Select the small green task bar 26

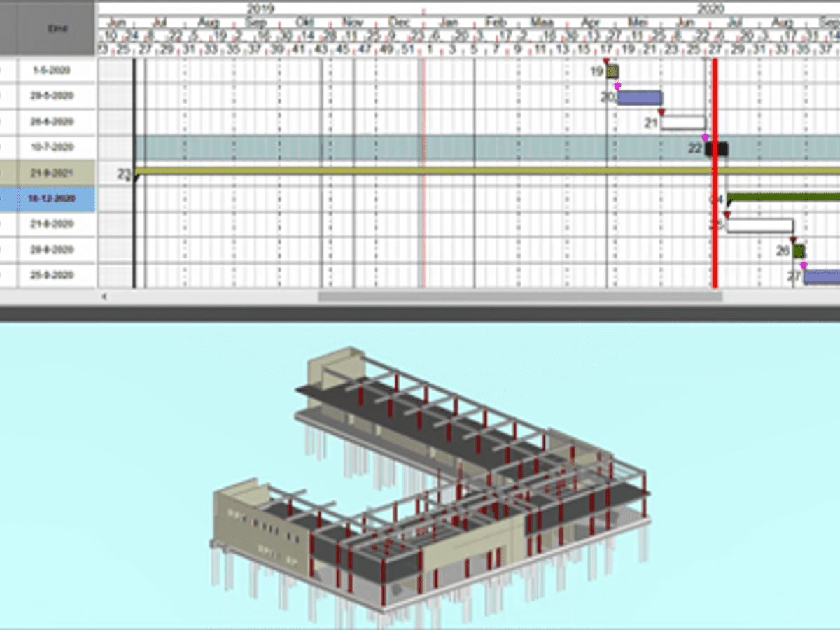tap(799, 251)
